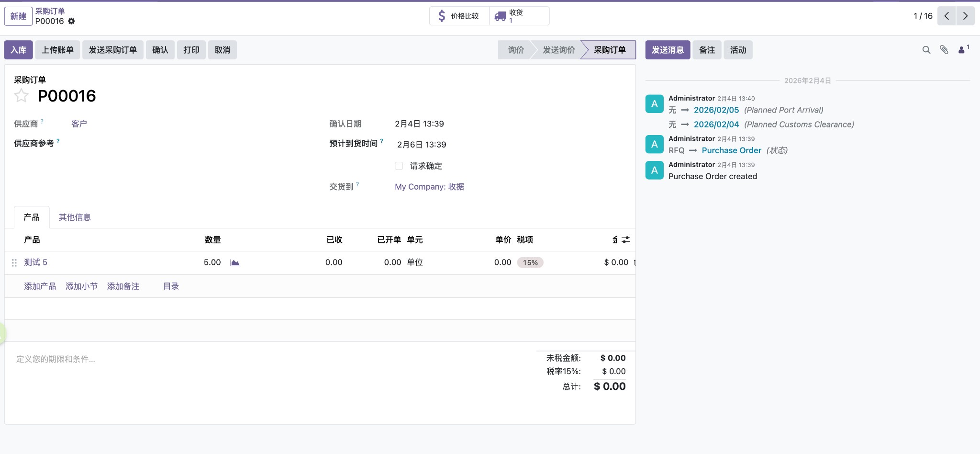This screenshot has width=980, height=454.
Task: Click the 新建 button
Action: pyautogui.click(x=19, y=16)
